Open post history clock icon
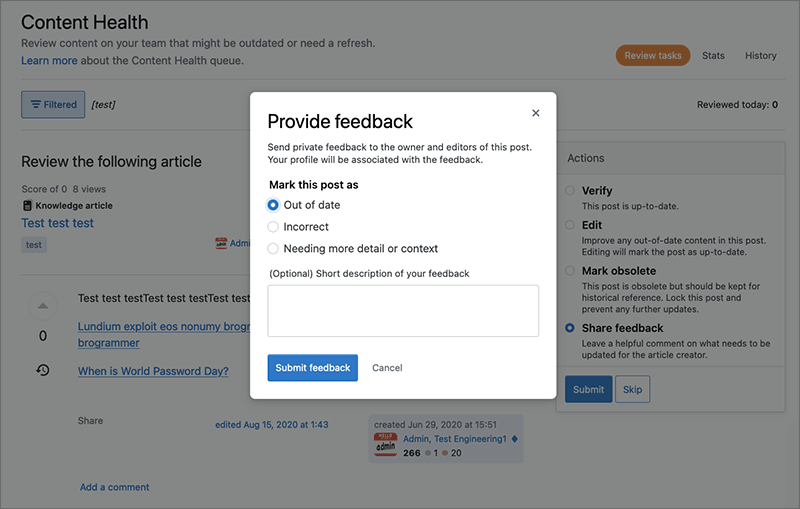Screen dimensions: 800x509 click(43, 370)
